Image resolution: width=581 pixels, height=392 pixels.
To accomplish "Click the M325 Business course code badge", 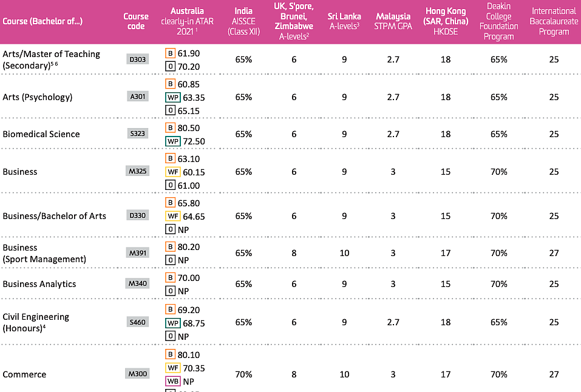I will click(x=137, y=171).
